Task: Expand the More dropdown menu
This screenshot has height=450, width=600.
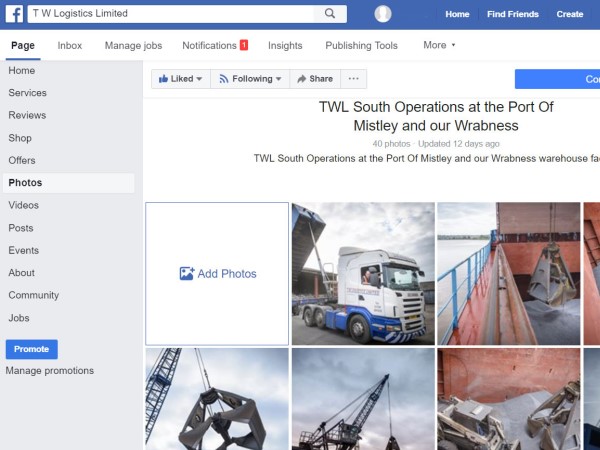Action: point(439,45)
